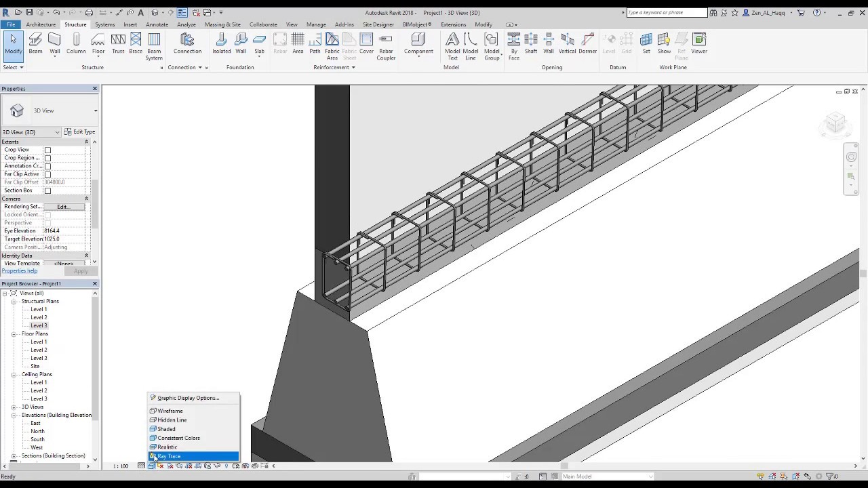Select the Dormer opening tool
This screenshot has height=488, width=868.
587,44
